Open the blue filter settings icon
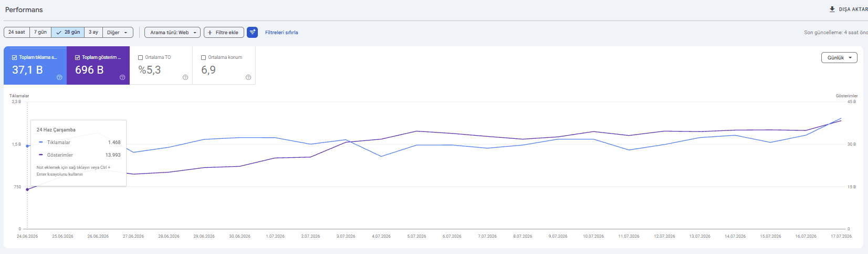 pyautogui.click(x=253, y=32)
